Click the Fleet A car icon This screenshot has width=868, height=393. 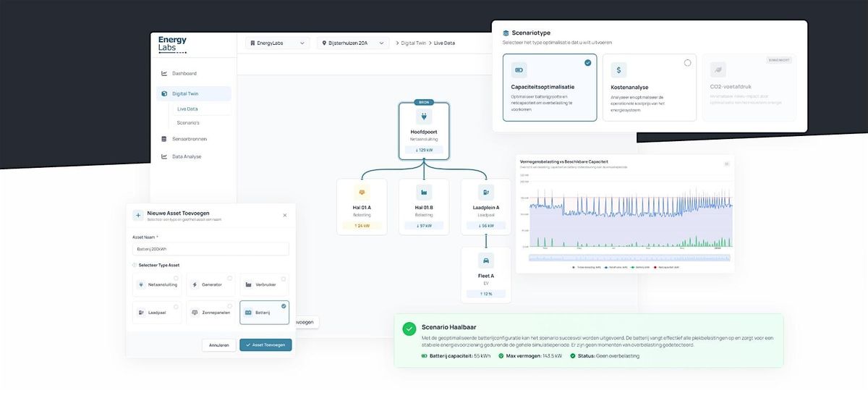coord(485,261)
